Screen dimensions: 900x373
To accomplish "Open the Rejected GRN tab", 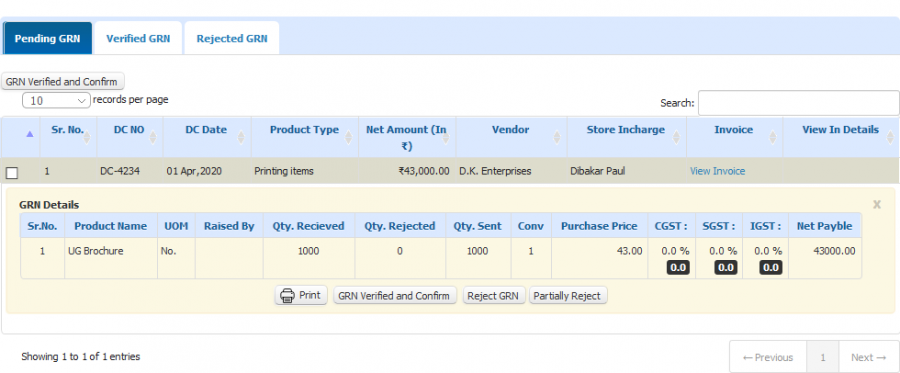I will click(232, 38).
